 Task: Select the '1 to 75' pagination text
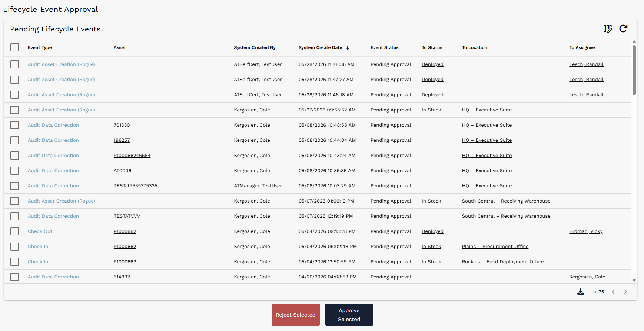pyautogui.click(x=597, y=292)
